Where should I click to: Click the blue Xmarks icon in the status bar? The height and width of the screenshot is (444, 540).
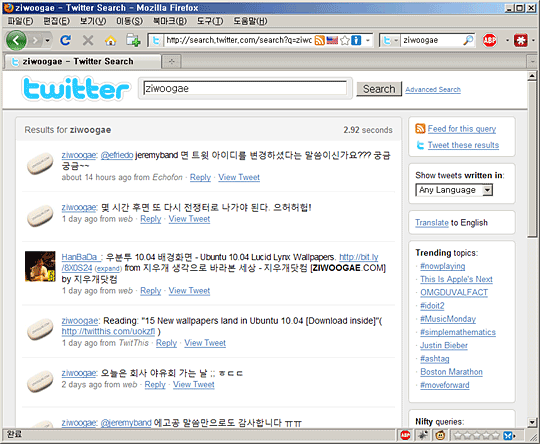point(508,436)
